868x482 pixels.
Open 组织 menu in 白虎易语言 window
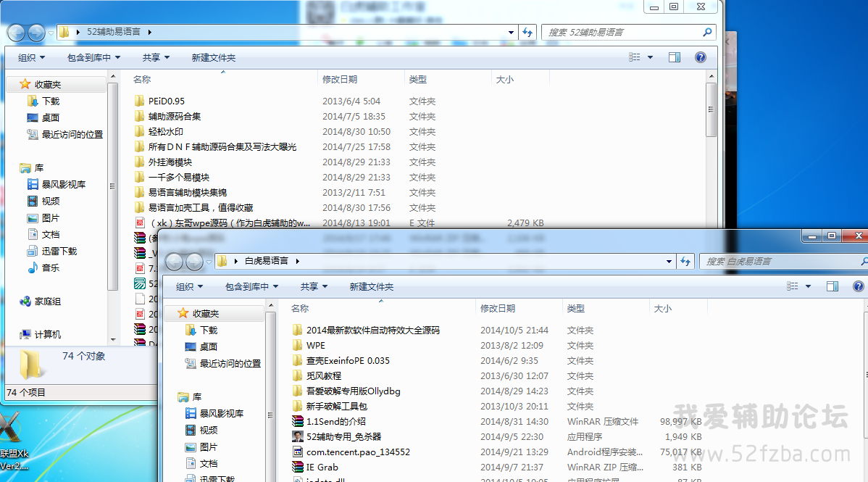coord(189,286)
